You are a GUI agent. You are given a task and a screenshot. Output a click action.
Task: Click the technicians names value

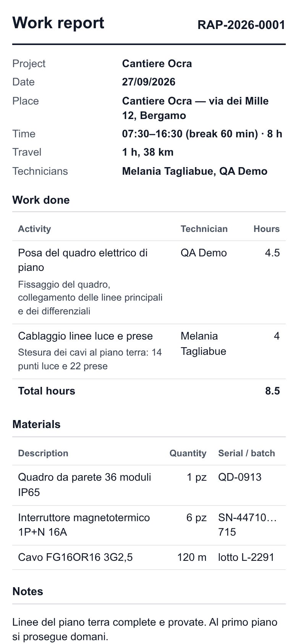click(194, 171)
